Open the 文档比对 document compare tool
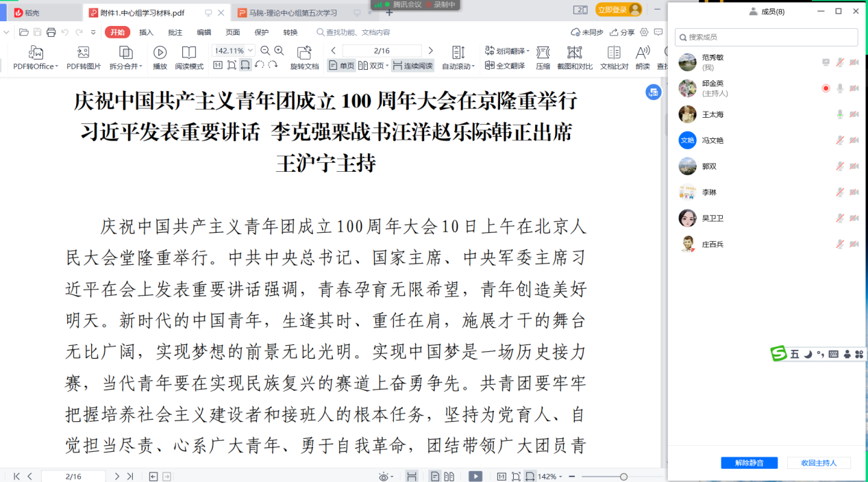Screen dimensions: 868x482 coord(614,53)
